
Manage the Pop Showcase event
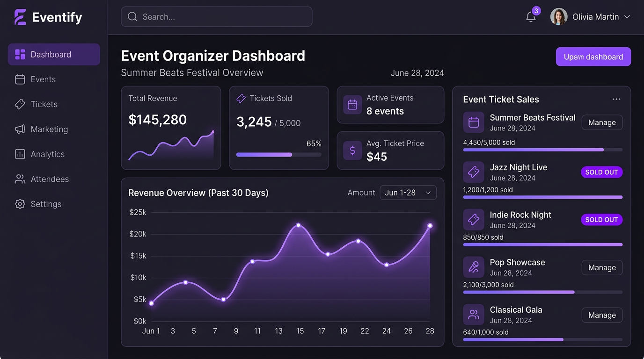click(x=602, y=267)
